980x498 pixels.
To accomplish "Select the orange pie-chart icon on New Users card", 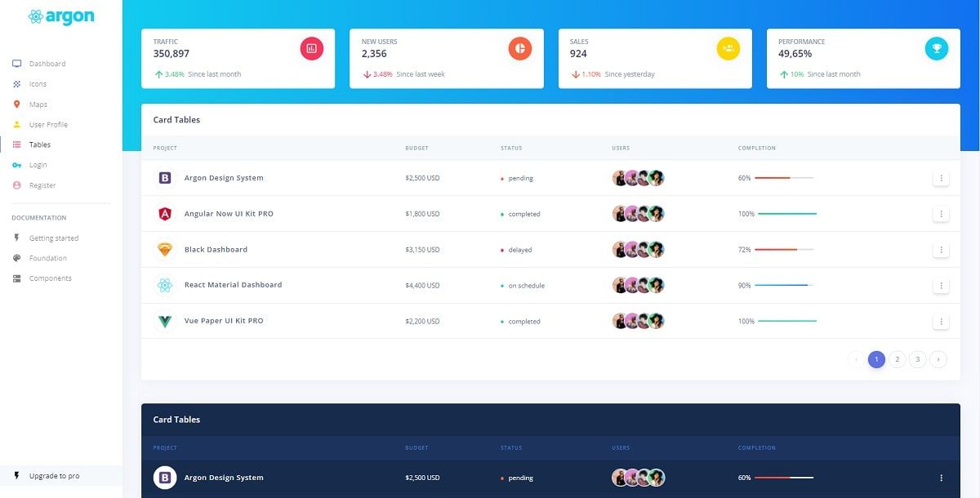I will [x=520, y=48].
